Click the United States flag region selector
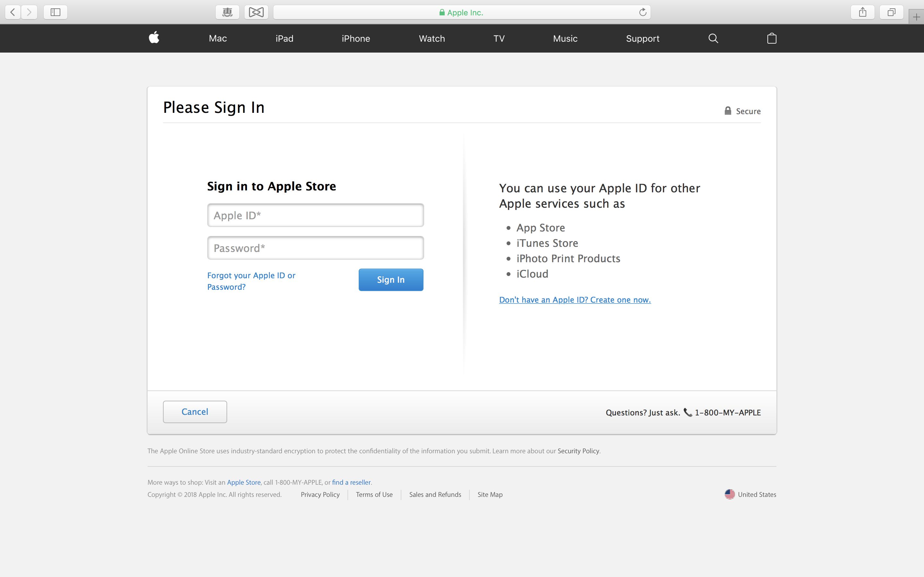Screen dimensions: 924x577 coord(750,494)
